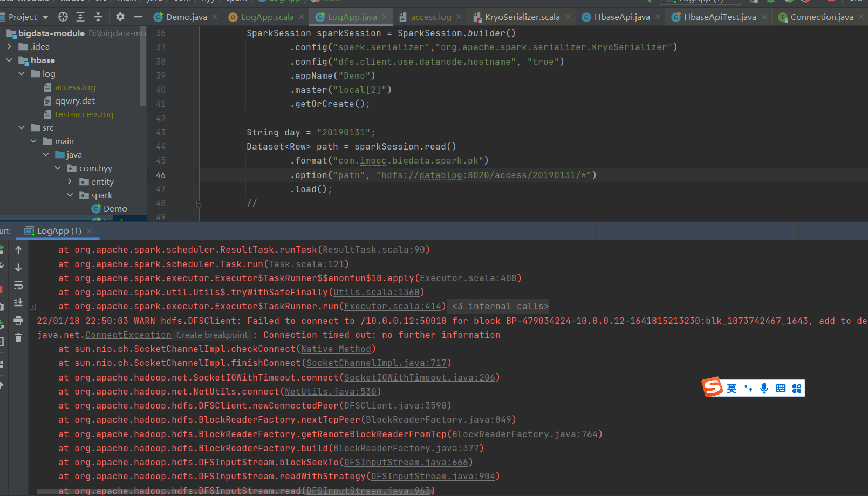Image resolution: width=868 pixels, height=496 pixels.
Task: Collapse the log folder
Action: [x=22, y=73]
